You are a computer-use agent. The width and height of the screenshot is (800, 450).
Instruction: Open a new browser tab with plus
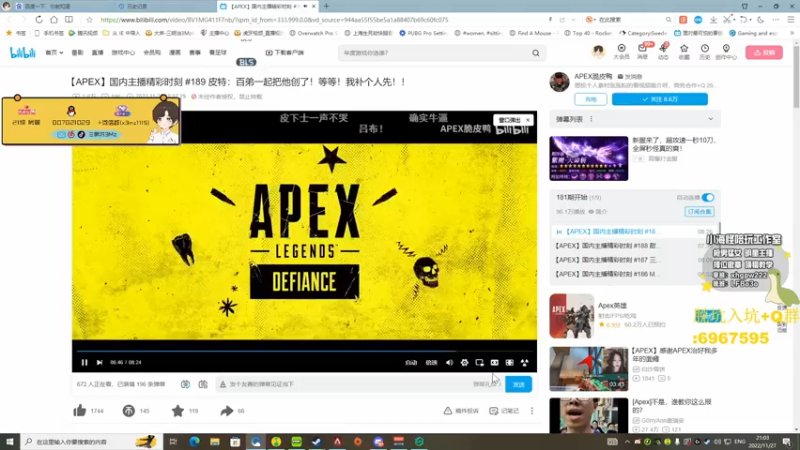[x=326, y=6]
